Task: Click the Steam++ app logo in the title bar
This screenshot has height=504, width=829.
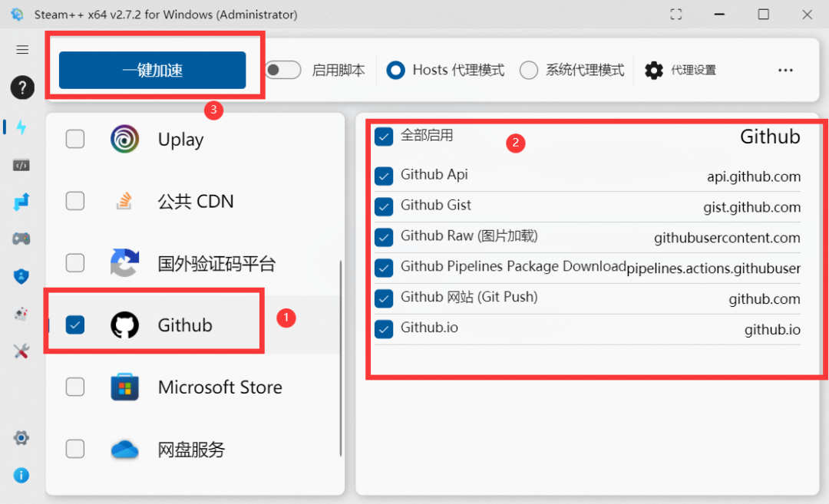Action: [18, 15]
